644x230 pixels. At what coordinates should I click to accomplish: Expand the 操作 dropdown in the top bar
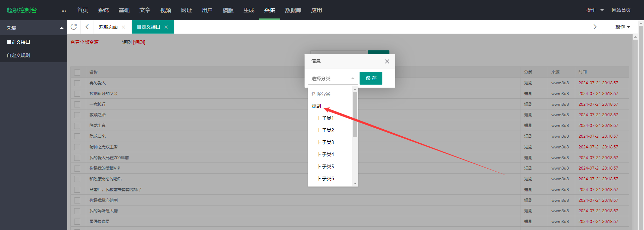[595, 10]
